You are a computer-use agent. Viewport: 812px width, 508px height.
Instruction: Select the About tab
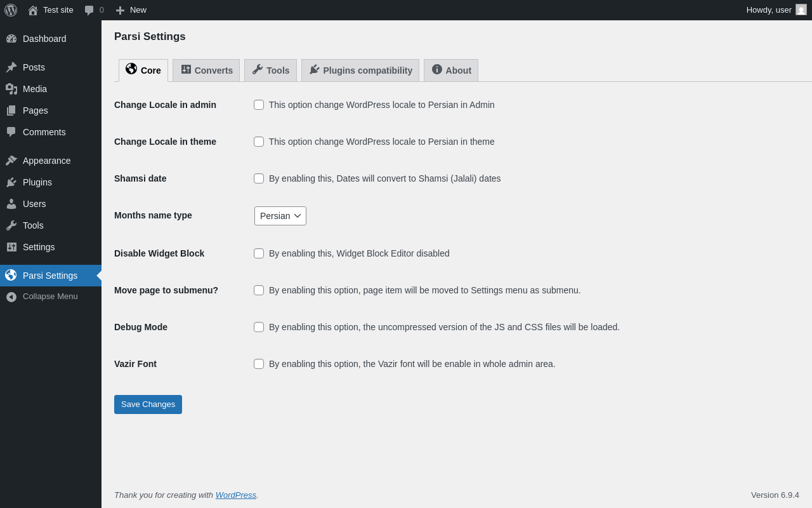451,70
